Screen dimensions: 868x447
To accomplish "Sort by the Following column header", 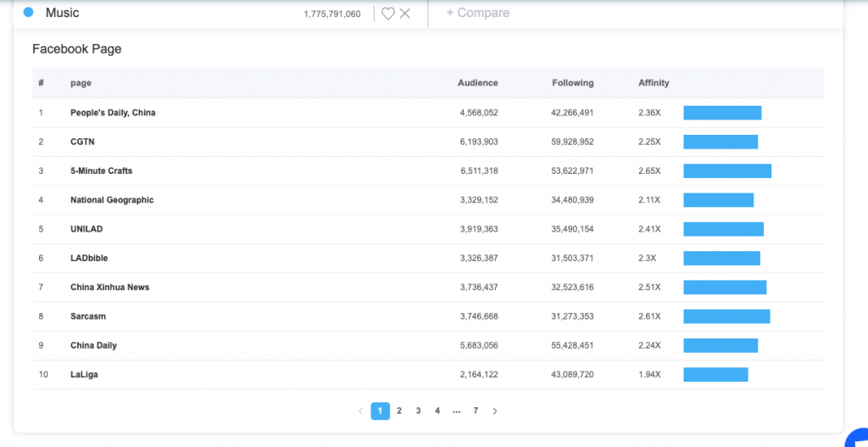I will 573,83.
